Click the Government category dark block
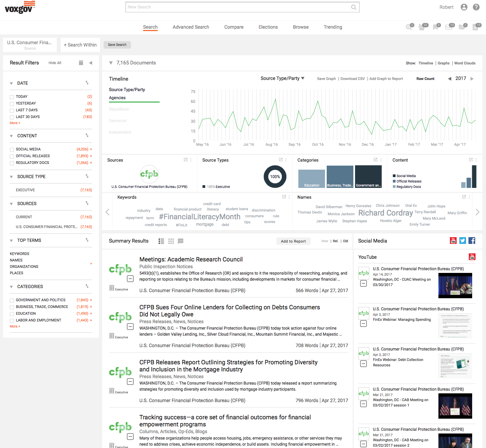Image resolution: width=486 pixels, height=448 pixels. click(368, 176)
